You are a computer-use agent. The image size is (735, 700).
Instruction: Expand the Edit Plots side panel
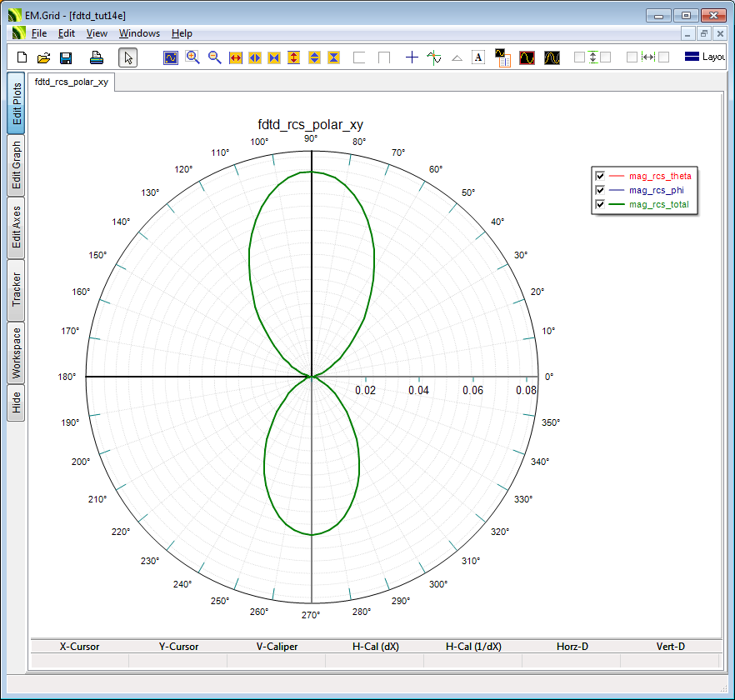click(16, 103)
